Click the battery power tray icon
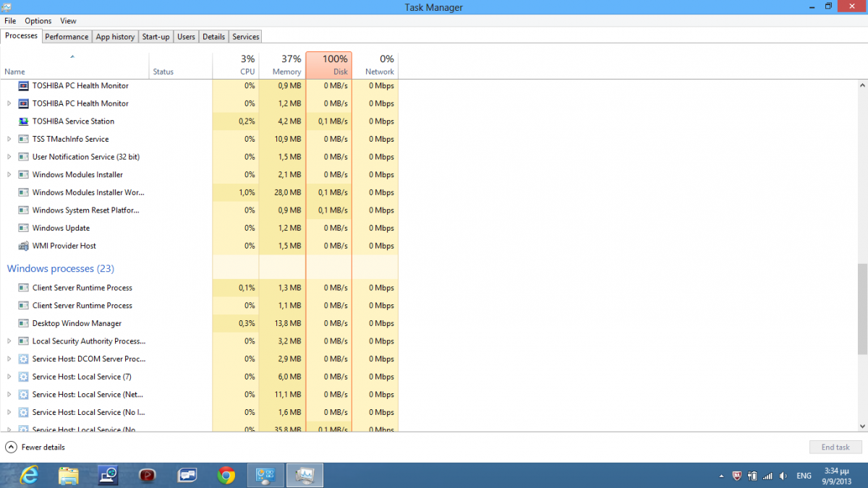The width and height of the screenshot is (868, 488). 752,476
